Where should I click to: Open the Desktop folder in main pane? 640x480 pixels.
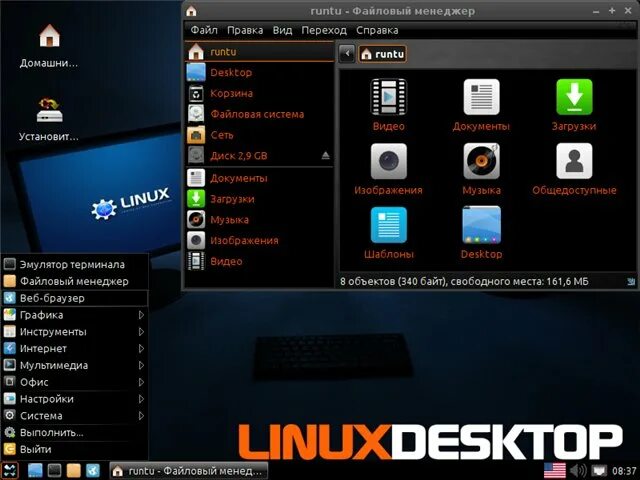click(481, 233)
